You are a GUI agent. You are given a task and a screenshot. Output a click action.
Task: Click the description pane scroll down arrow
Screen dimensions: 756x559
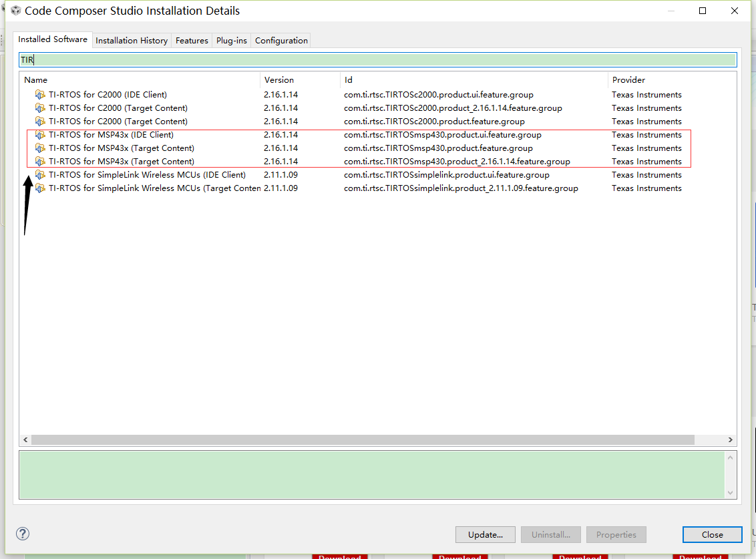pyautogui.click(x=731, y=492)
